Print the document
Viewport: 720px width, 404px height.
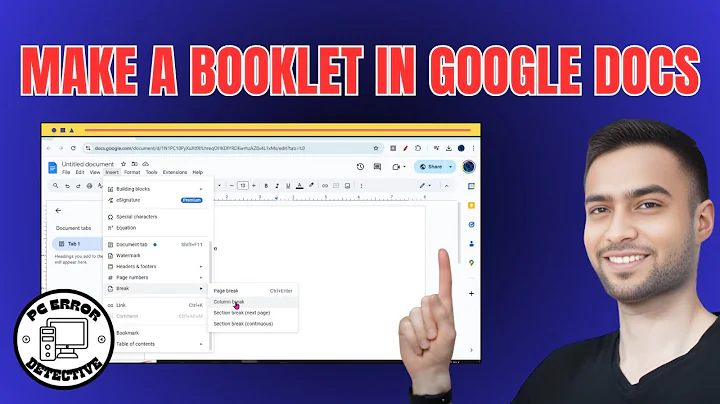coord(90,185)
